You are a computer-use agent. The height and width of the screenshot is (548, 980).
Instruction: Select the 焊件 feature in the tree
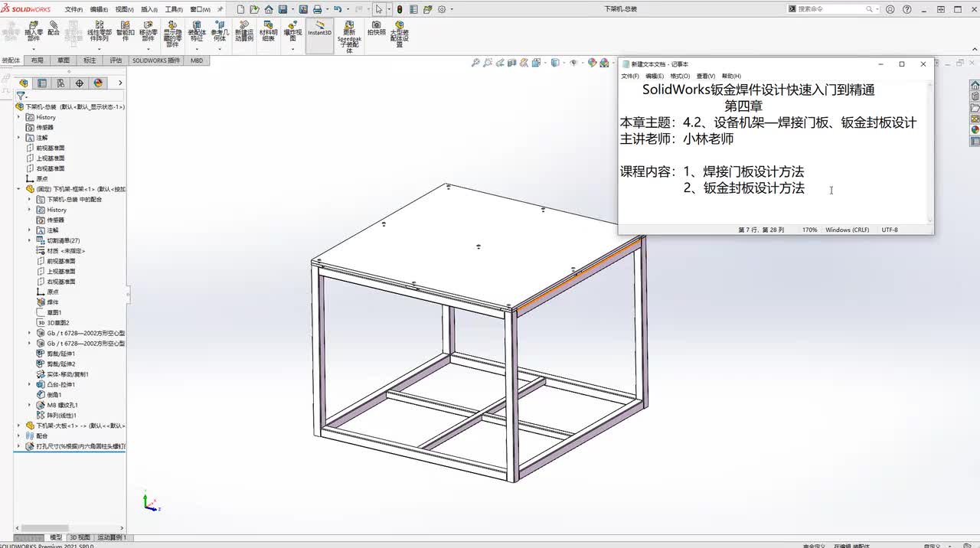coord(53,302)
